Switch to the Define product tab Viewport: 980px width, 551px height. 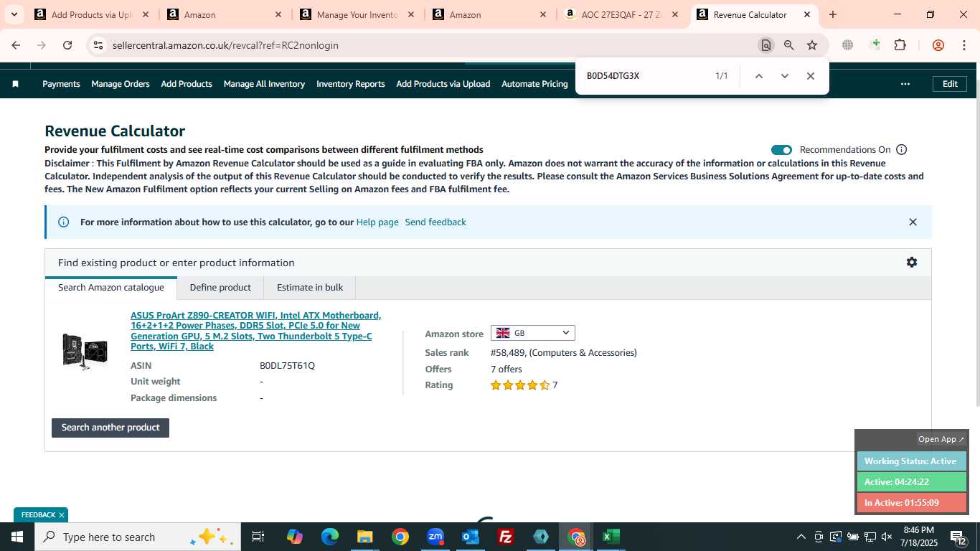tap(220, 288)
